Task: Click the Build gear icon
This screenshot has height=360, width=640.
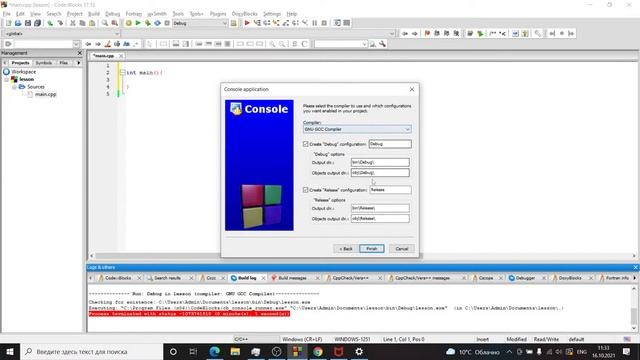Action: [x=129, y=23]
